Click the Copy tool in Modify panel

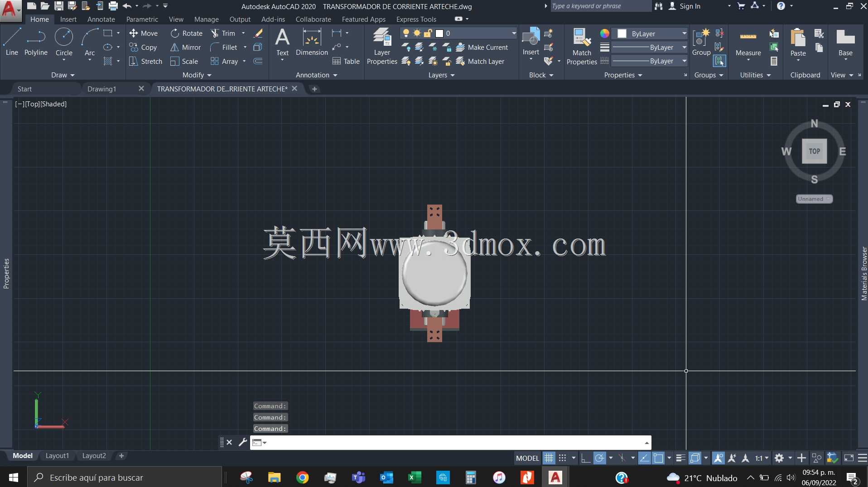pyautogui.click(x=143, y=47)
